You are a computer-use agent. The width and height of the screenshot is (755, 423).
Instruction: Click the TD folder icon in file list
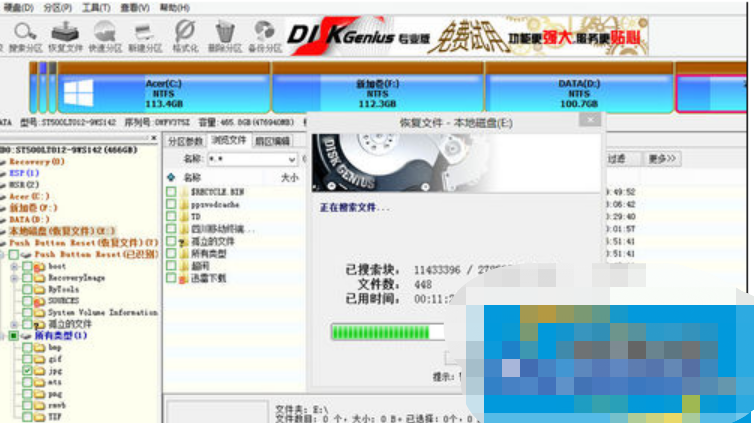coord(184,217)
